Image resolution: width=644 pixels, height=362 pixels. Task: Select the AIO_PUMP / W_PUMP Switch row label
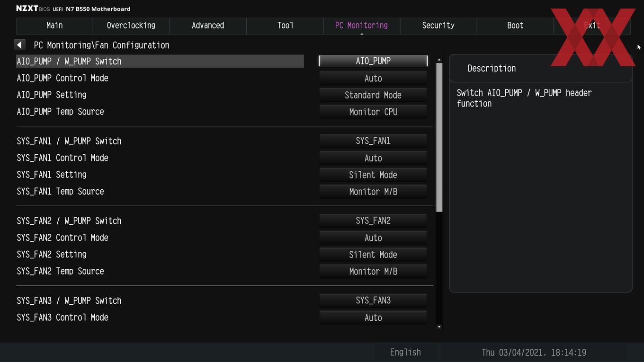pyautogui.click(x=69, y=62)
